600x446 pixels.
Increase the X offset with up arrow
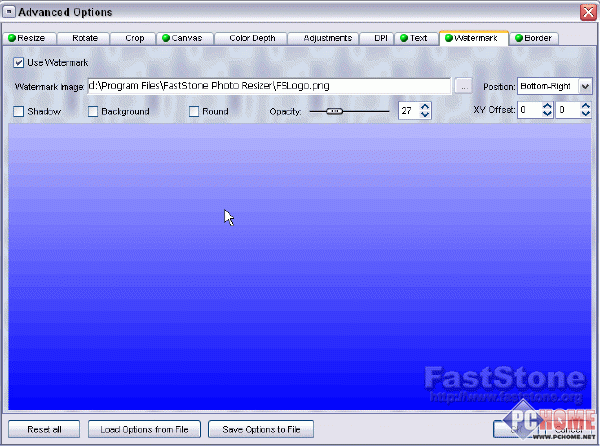pyautogui.click(x=547, y=106)
